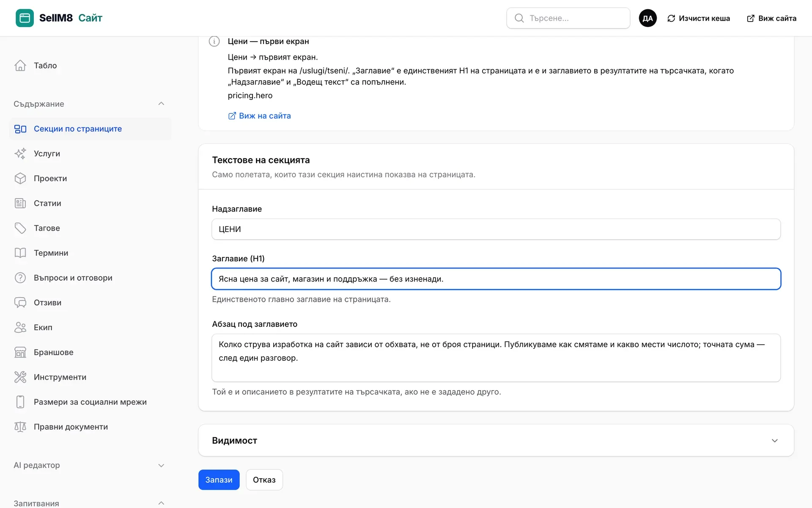Open the Табло home icon
This screenshot has width=812, height=508.
(20, 65)
